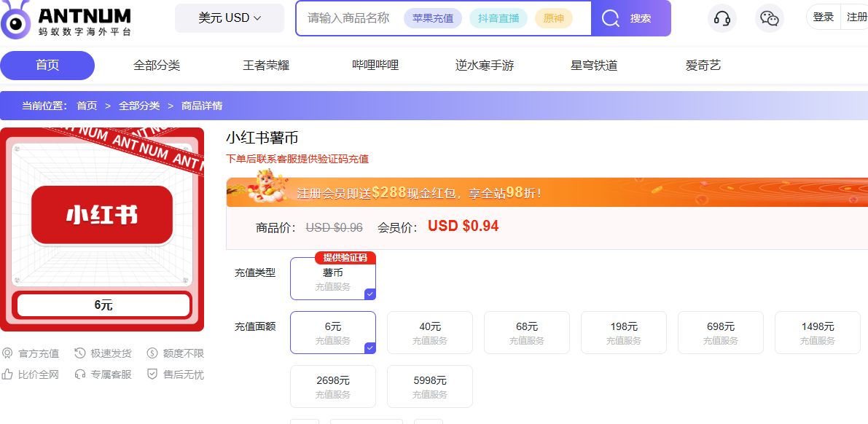Select the 5998元 recharge amount
Viewport: 868px width, 424px height.
click(430, 386)
